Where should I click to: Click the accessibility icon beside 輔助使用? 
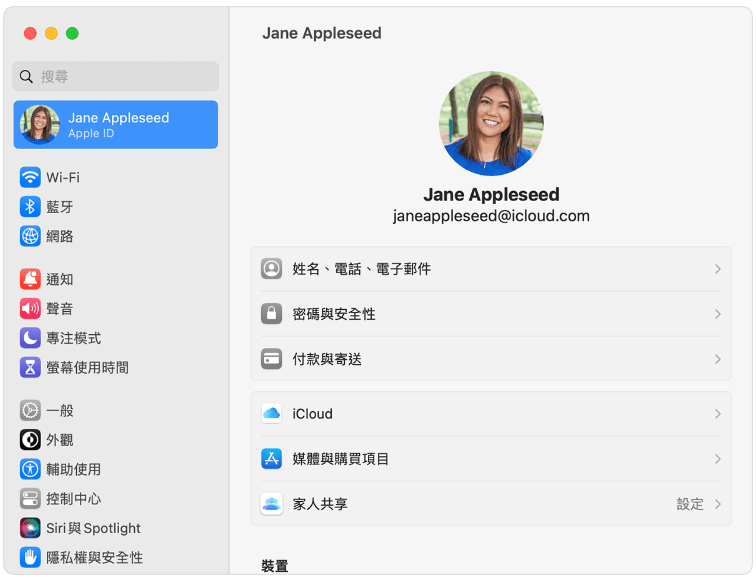coord(30,469)
